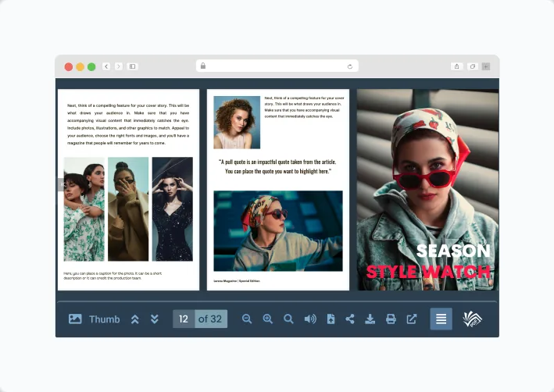Screen dimensions: 554x392
Task: Go back with the browser back arrow
Action: click(x=106, y=66)
